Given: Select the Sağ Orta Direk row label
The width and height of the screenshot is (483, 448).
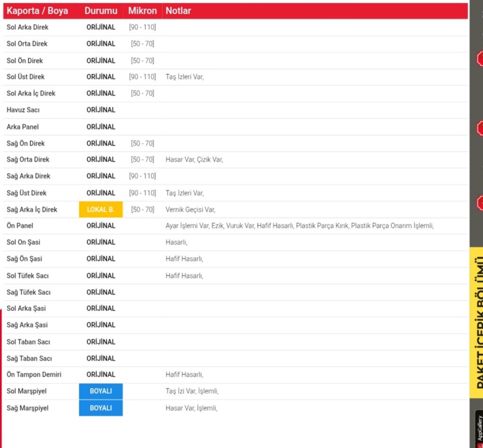Looking at the screenshot, I should [28, 160].
